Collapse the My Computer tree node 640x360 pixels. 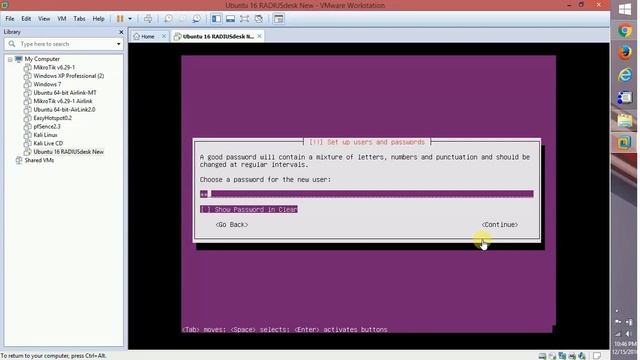[10, 59]
